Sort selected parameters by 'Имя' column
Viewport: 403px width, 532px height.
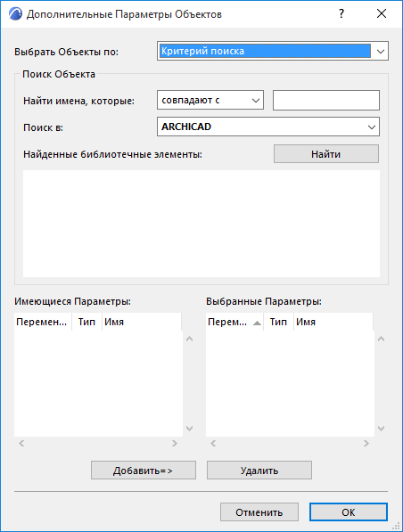333,322
